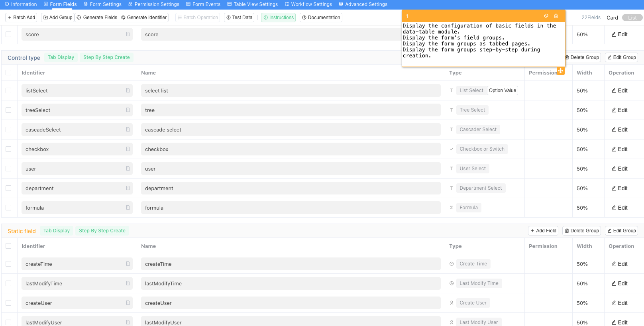Open the Workflow Settings tab
This screenshot has height=326, width=644.
pos(308,4)
